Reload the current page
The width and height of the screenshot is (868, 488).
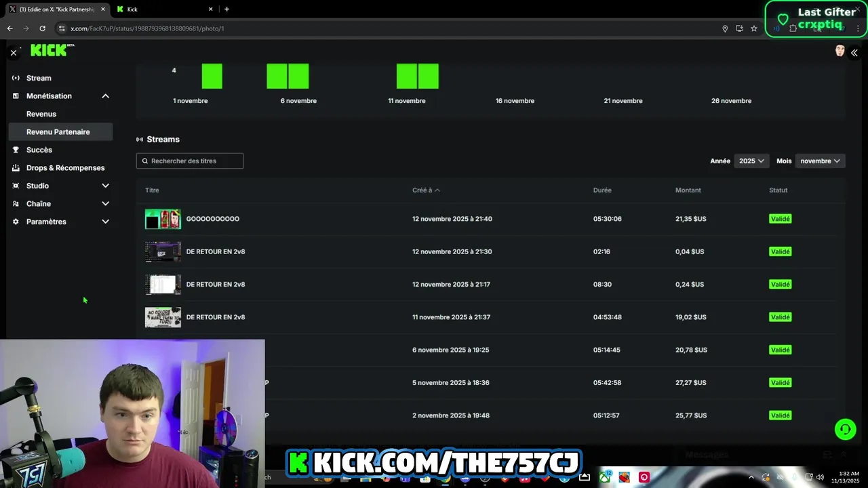tap(42, 28)
